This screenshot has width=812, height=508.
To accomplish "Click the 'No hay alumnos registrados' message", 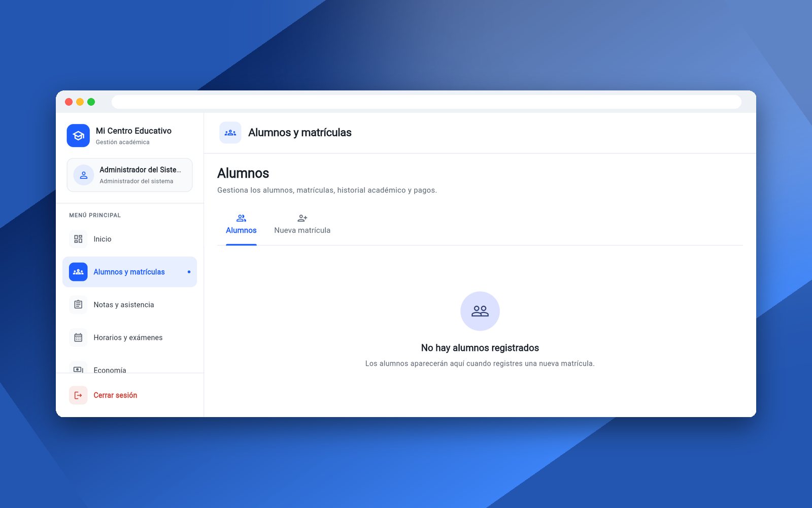I will [480, 348].
